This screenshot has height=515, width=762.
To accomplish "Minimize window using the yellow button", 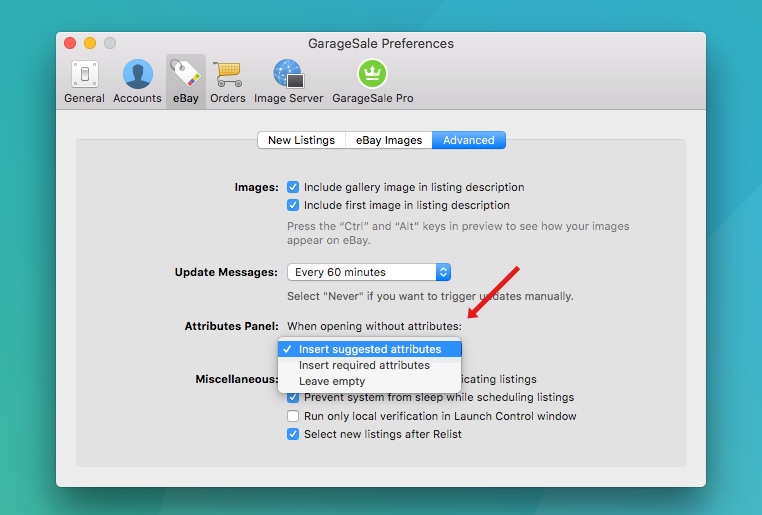I will tap(90, 43).
